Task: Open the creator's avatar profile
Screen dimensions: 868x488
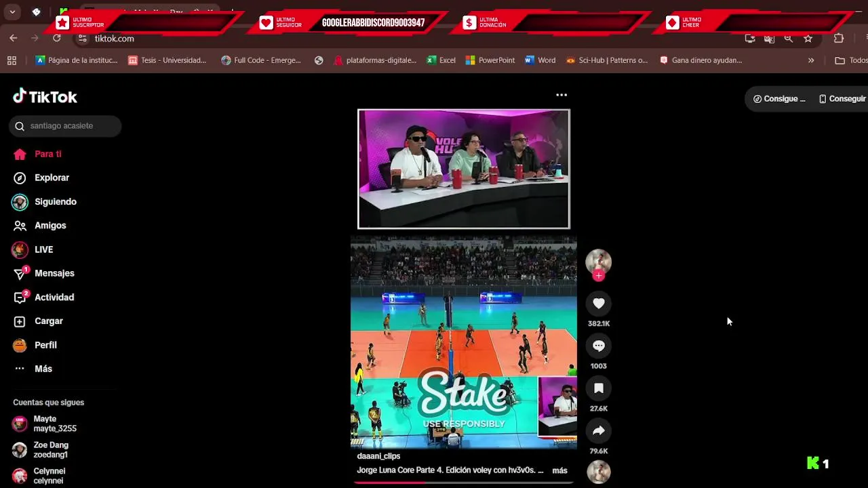Action: tap(598, 262)
